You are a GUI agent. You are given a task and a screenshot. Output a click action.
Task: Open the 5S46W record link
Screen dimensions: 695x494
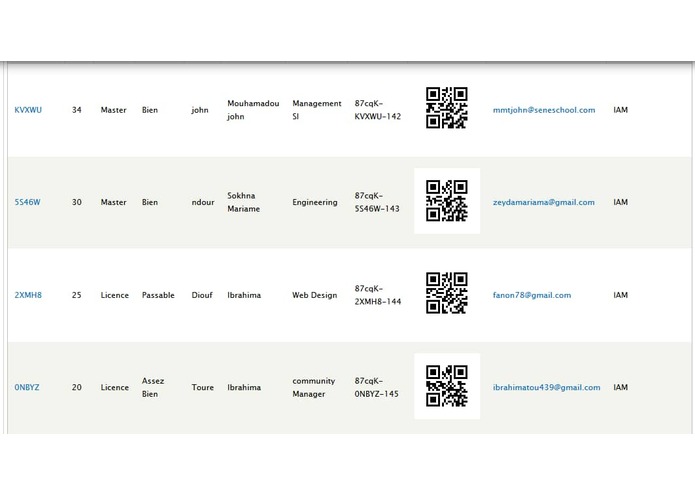pos(27,202)
